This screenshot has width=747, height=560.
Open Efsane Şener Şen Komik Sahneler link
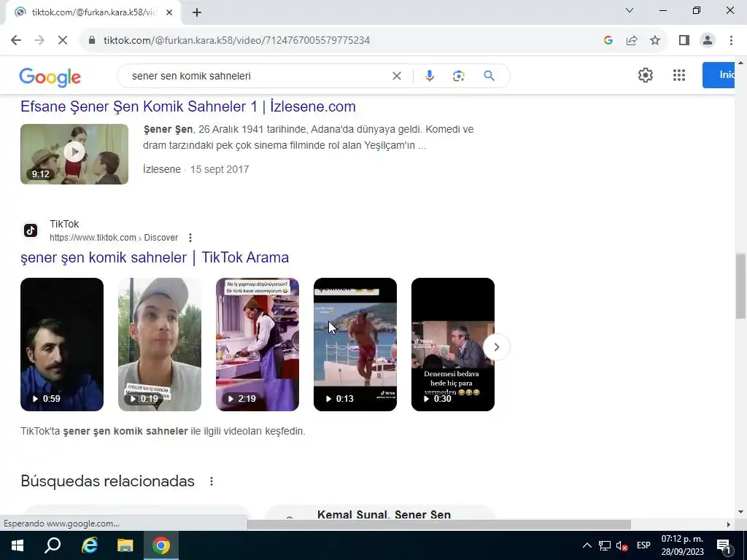[x=188, y=106]
